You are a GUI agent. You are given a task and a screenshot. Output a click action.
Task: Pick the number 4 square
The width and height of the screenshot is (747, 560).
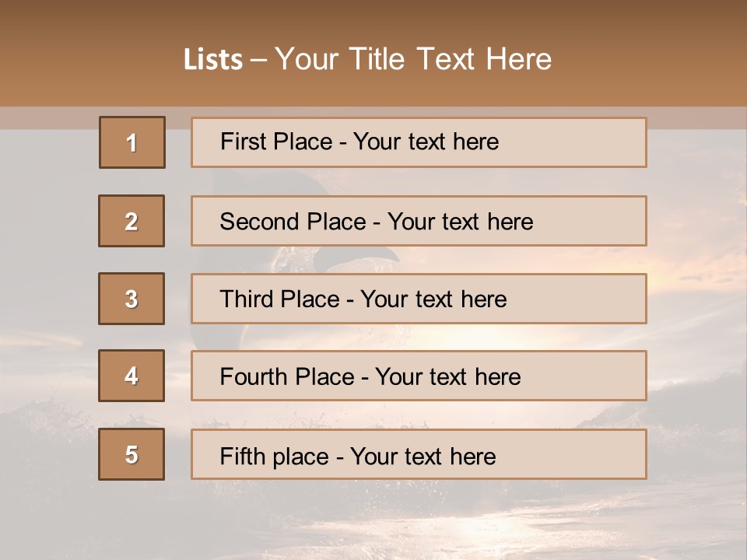[x=132, y=376]
